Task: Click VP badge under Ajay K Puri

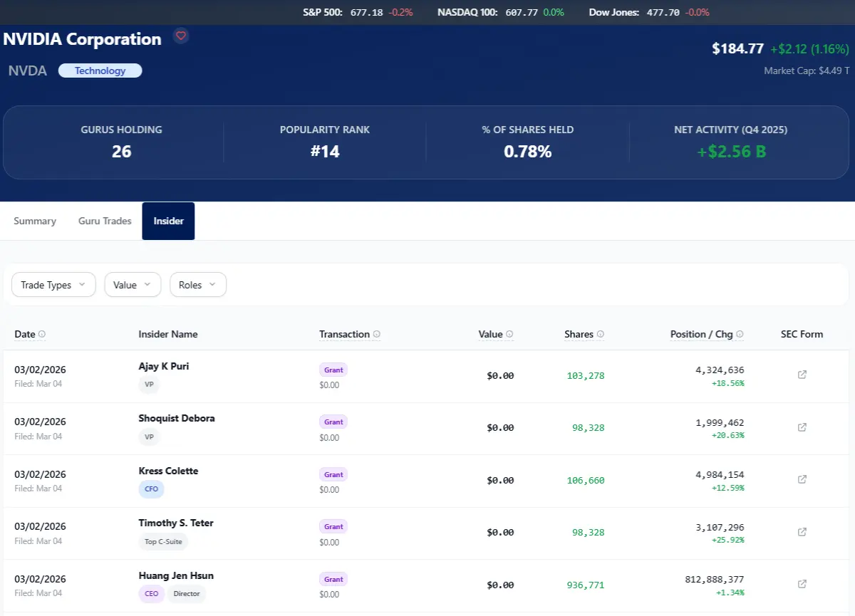Action: click(149, 385)
